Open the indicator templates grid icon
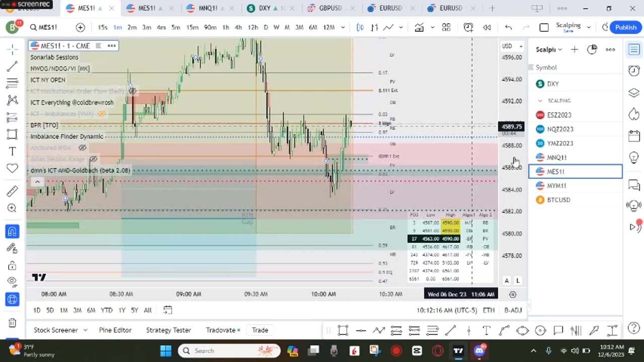644x362 pixels. tap(446, 27)
